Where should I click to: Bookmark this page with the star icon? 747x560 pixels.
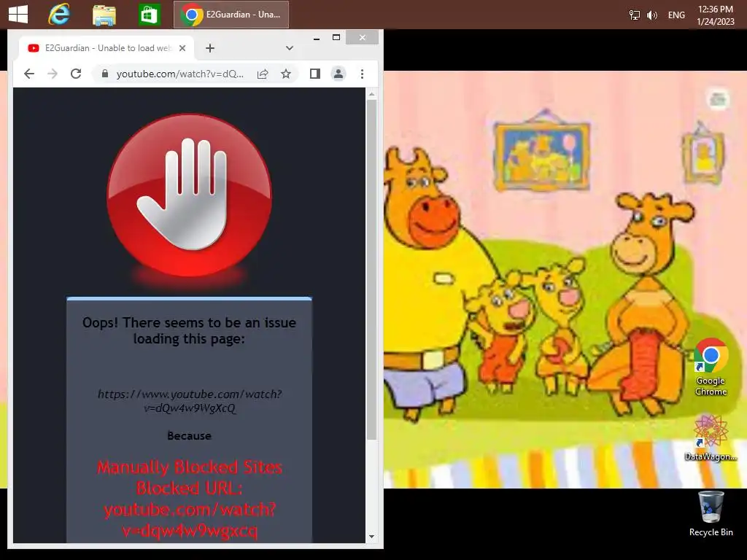click(286, 74)
